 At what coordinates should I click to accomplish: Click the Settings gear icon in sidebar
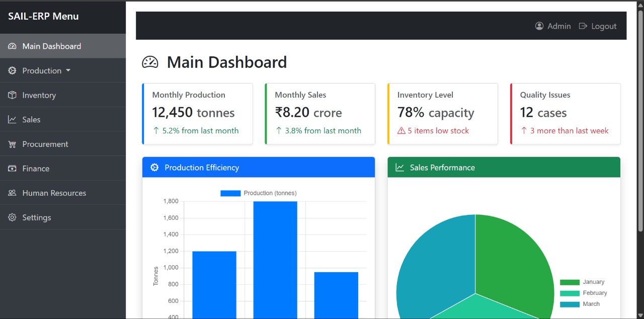coord(12,217)
